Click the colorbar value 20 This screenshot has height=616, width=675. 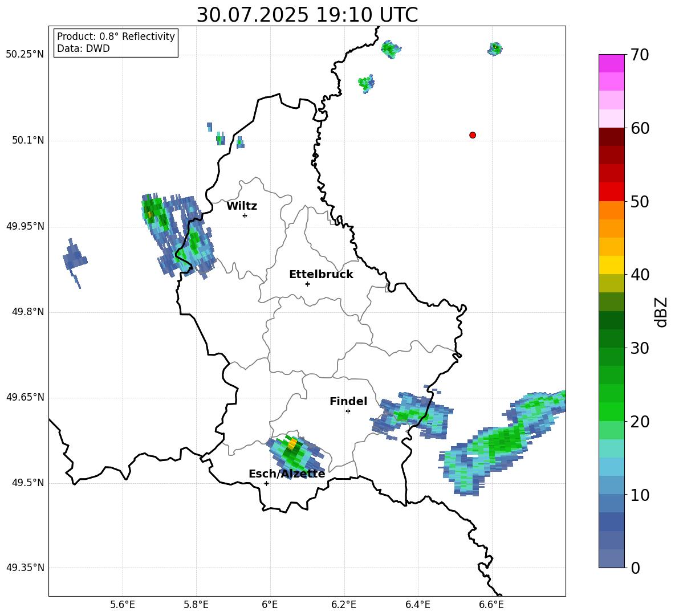[x=640, y=421]
